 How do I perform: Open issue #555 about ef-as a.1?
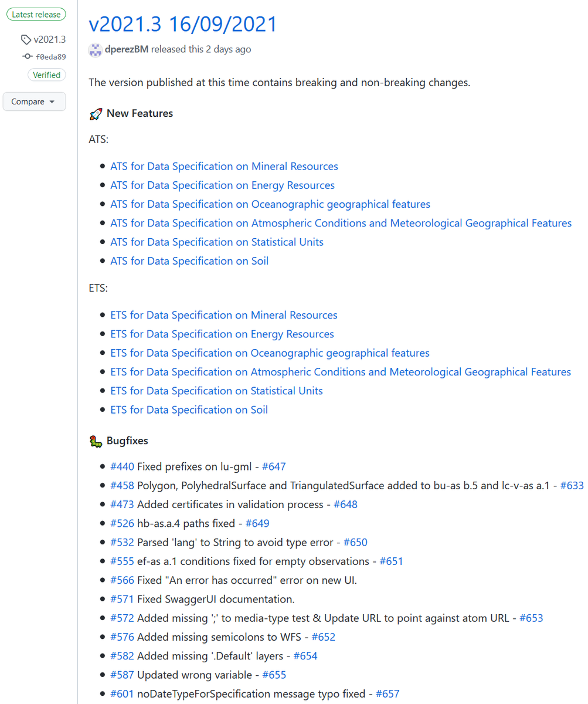(x=123, y=561)
